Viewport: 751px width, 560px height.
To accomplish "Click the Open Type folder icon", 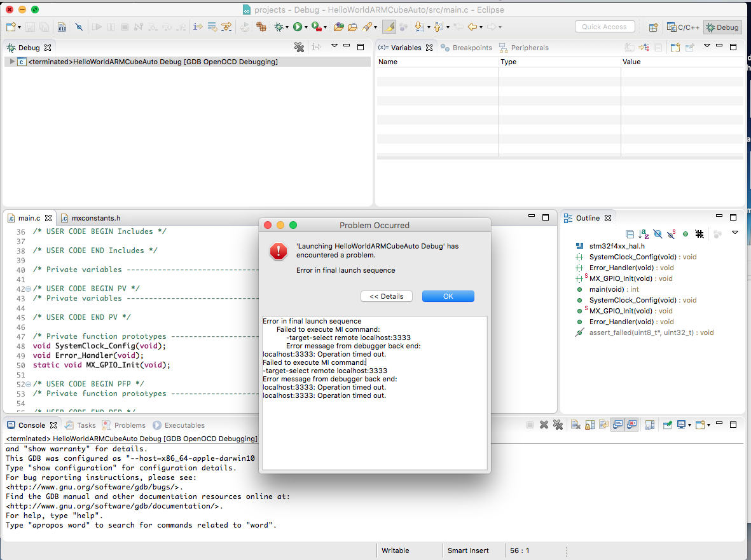I will pyautogui.click(x=339, y=27).
